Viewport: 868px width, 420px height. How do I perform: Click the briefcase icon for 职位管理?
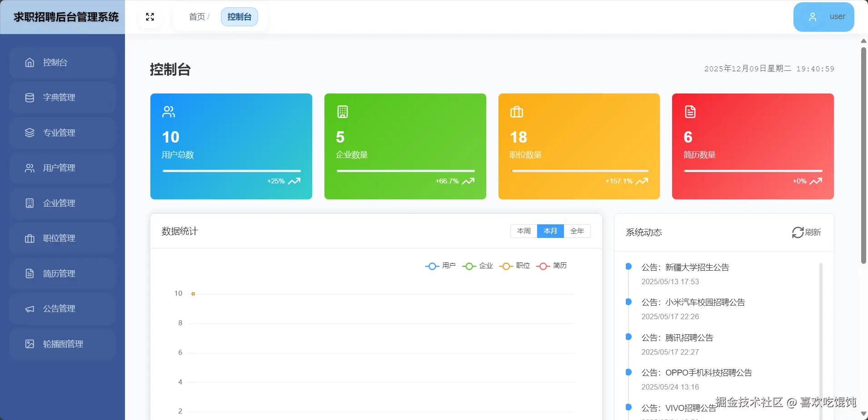(x=30, y=238)
